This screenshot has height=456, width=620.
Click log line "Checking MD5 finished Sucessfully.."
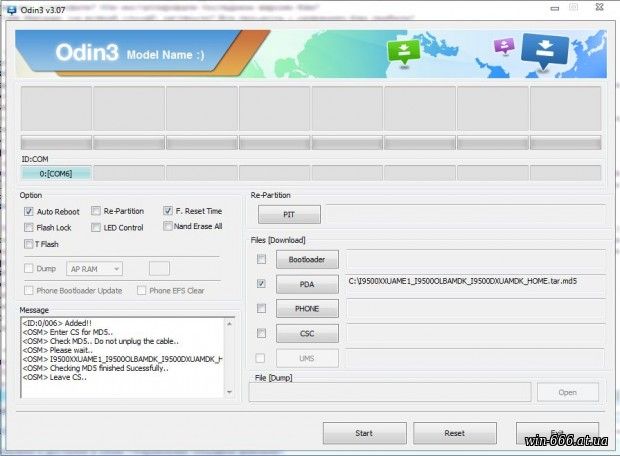tap(109, 368)
